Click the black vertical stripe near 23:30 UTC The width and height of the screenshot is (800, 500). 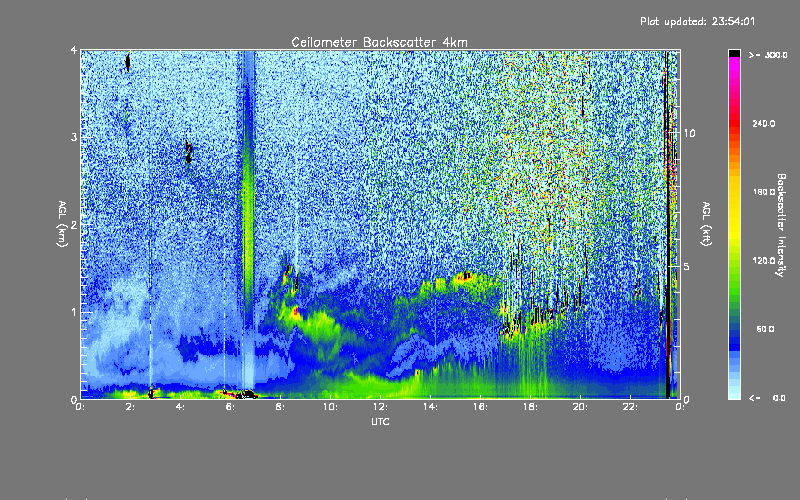(667, 224)
